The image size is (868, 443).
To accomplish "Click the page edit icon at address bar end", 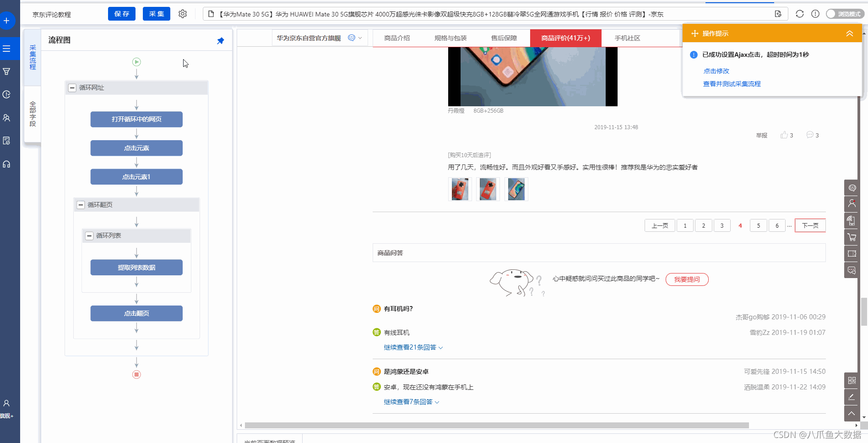I will [778, 14].
